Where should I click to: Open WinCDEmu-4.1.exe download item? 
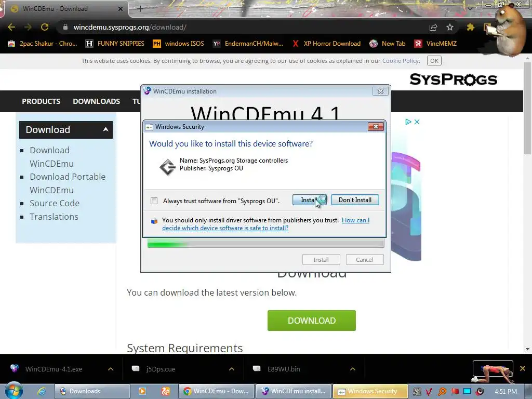[x=54, y=369]
